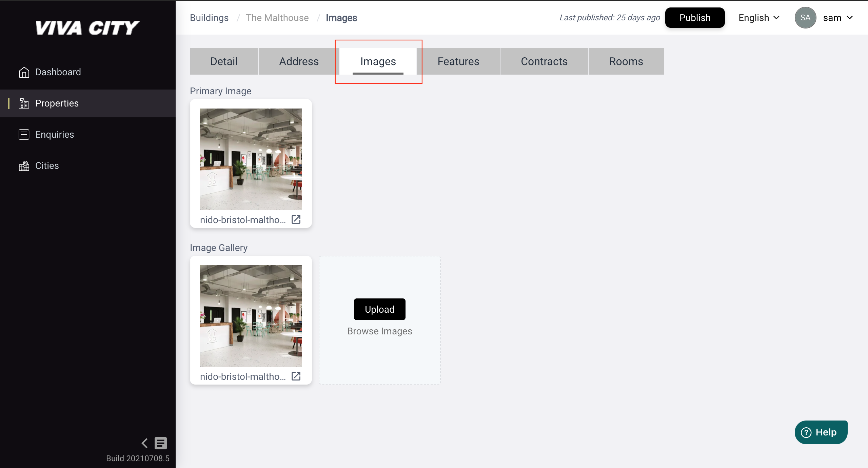Click the Cities icon in sidebar
The height and width of the screenshot is (468, 868).
coord(24,166)
